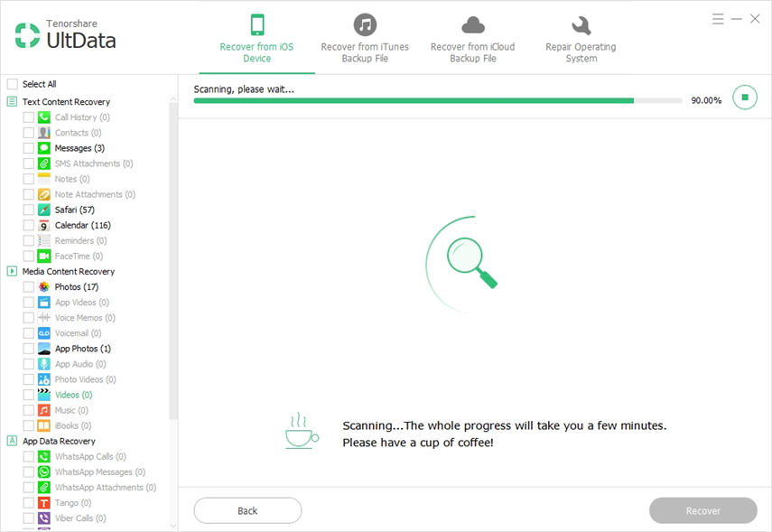This screenshot has width=772, height=532.
Task: Select the App Photos (1) label
Action: click(x=83, y=349)
